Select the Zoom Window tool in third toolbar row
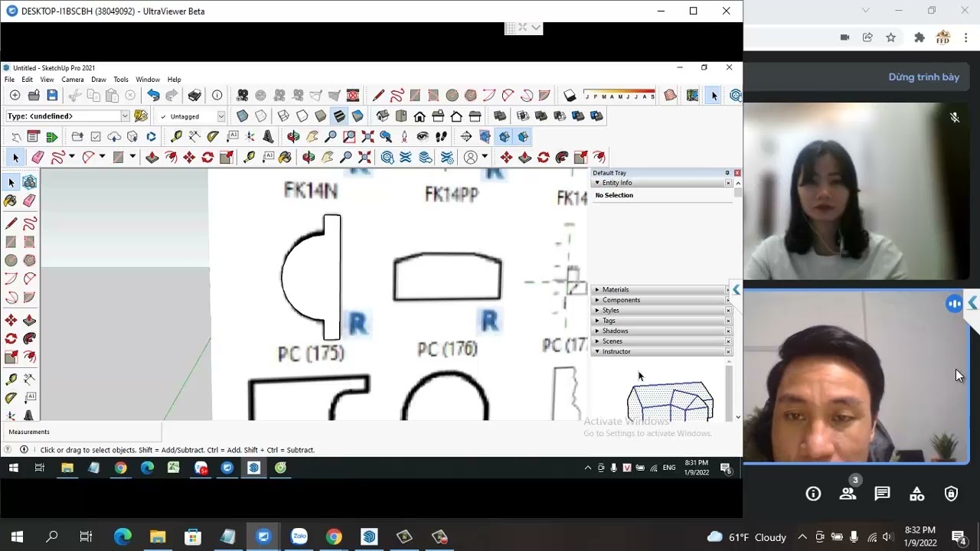The height and width of the screenshot is (551, 980). pyautogui.click(x=349, y=137)
